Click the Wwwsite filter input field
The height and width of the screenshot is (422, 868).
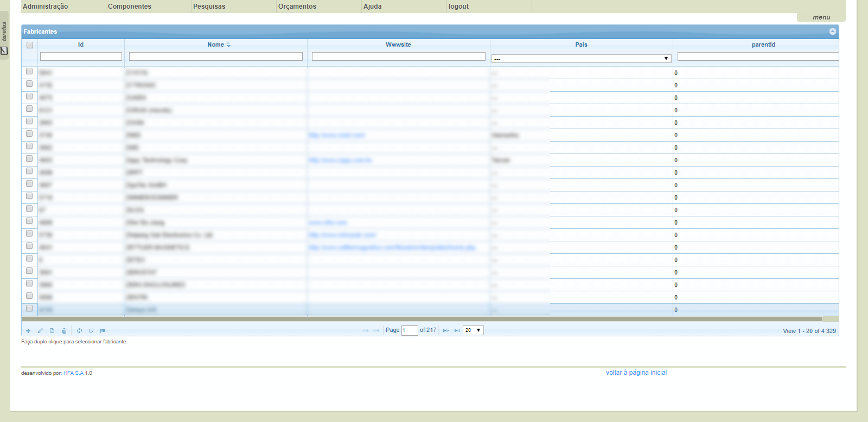pyautogui.click(x=399, y=56)
